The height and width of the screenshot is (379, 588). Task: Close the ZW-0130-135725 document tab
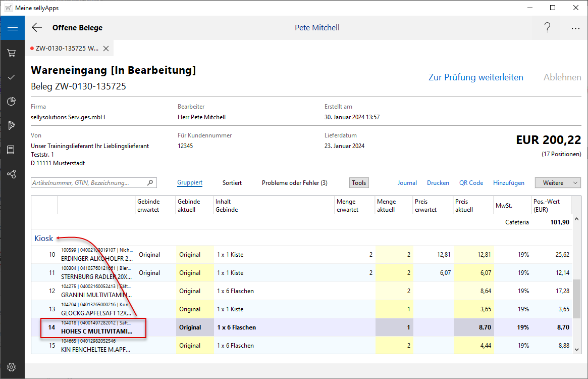[x=106, y=49]
